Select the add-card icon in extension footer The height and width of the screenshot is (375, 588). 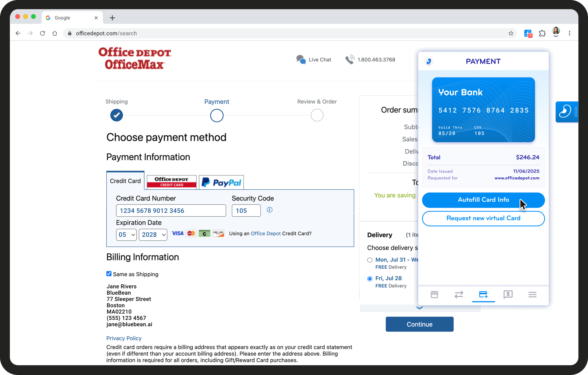coord(483,294)
